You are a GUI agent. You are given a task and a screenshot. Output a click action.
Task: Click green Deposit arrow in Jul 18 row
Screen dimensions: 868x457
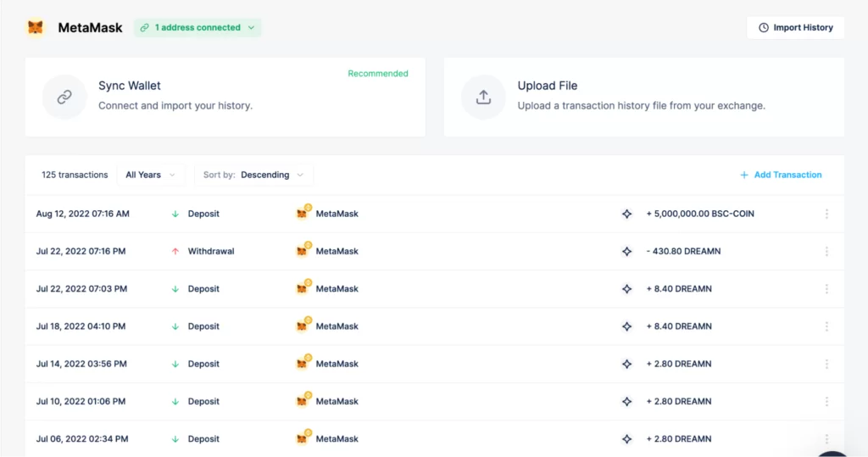tap(175, 326)
